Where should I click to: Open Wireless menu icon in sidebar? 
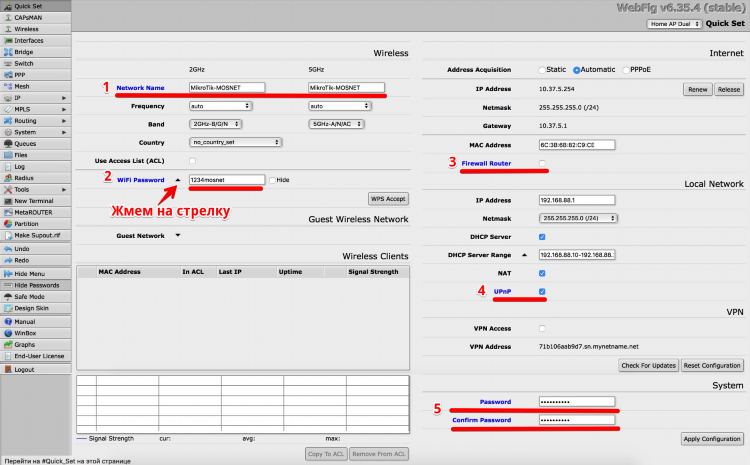coord(8,29)
